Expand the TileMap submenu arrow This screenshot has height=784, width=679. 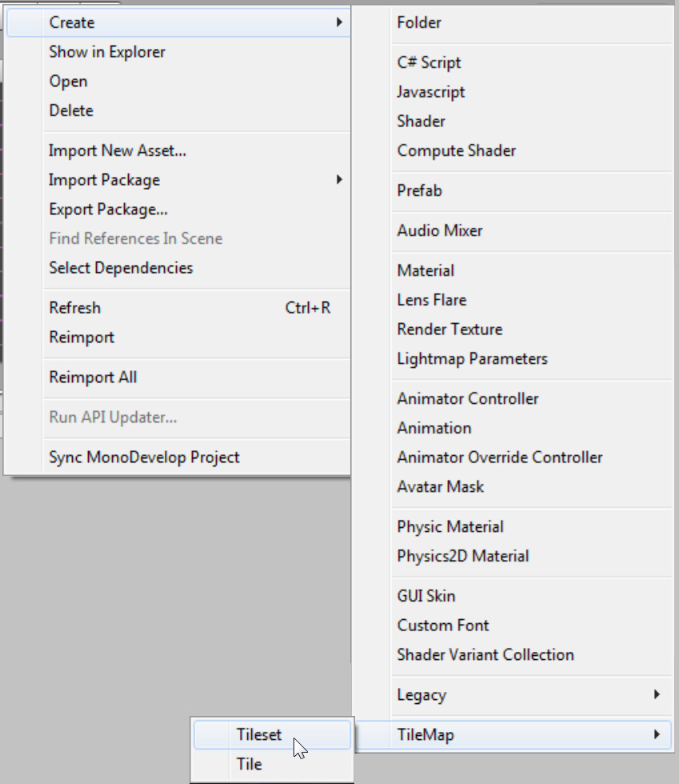657,734
